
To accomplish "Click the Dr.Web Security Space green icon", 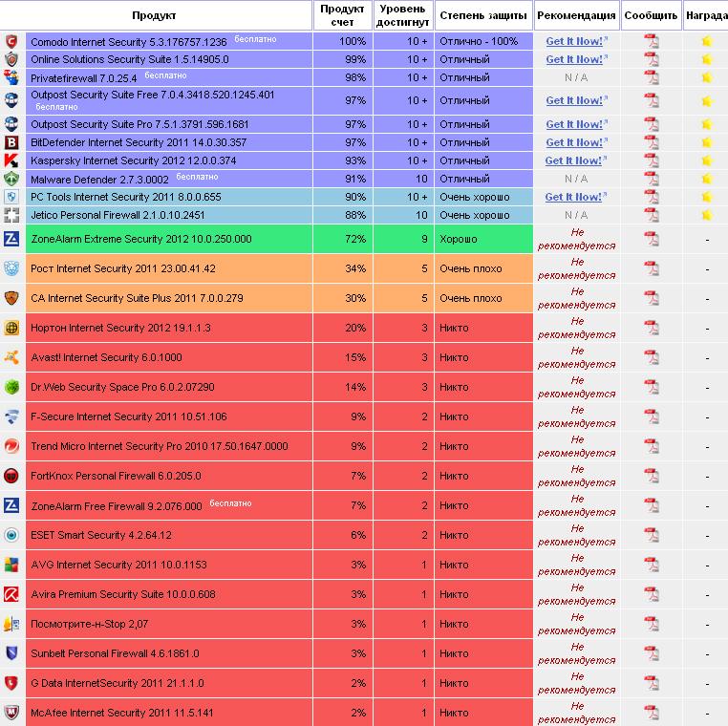I will [x=11, y=387].
